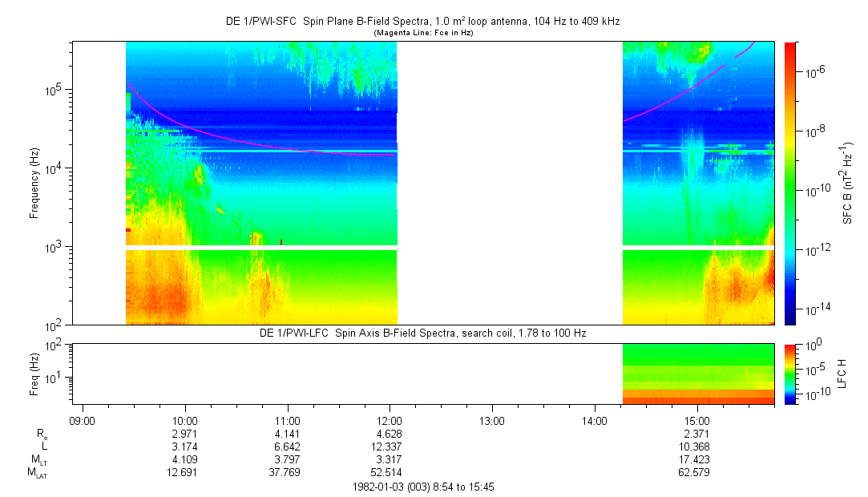Click the MLAT value 62.579
This screenshot has height=497, width=868.
click(696, 472)
